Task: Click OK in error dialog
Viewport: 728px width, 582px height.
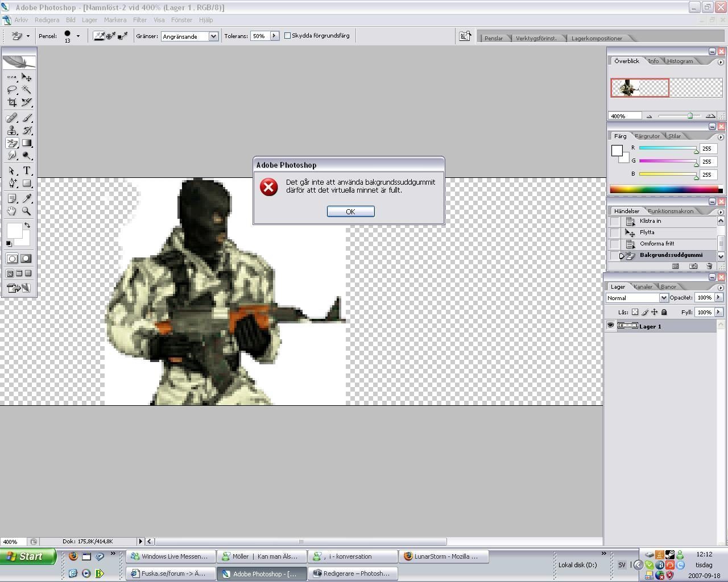Action: pos(350,211)
